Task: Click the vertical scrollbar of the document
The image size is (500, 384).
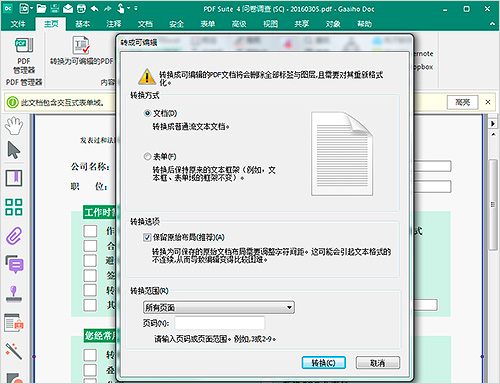Action: 493,205
